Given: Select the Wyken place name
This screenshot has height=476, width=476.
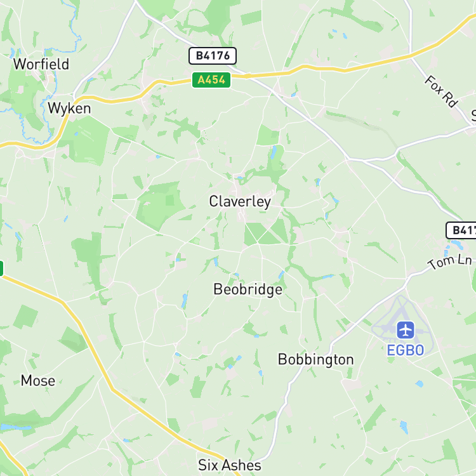Looking at the screenshot, I should pyautogui.click(x=69, y=109).
